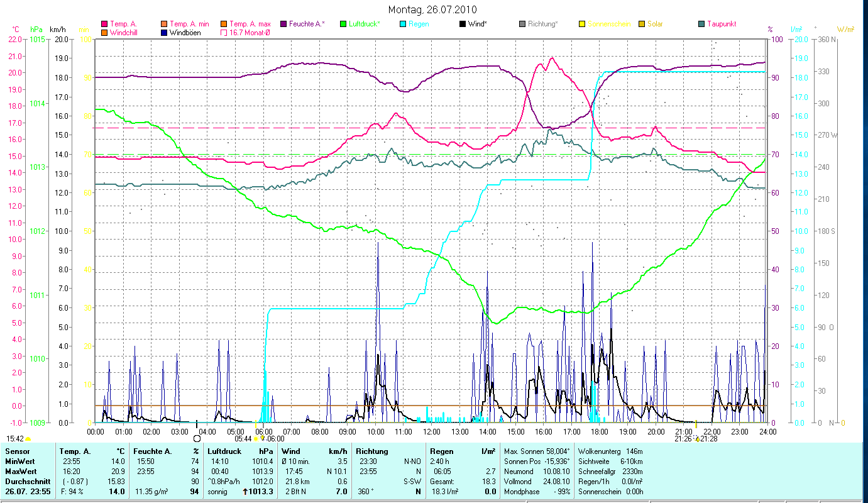Screen dimensions: 868x503
Task: Toggle the 16.7 Monat-Ø legend checkbox
Action: 223,32
